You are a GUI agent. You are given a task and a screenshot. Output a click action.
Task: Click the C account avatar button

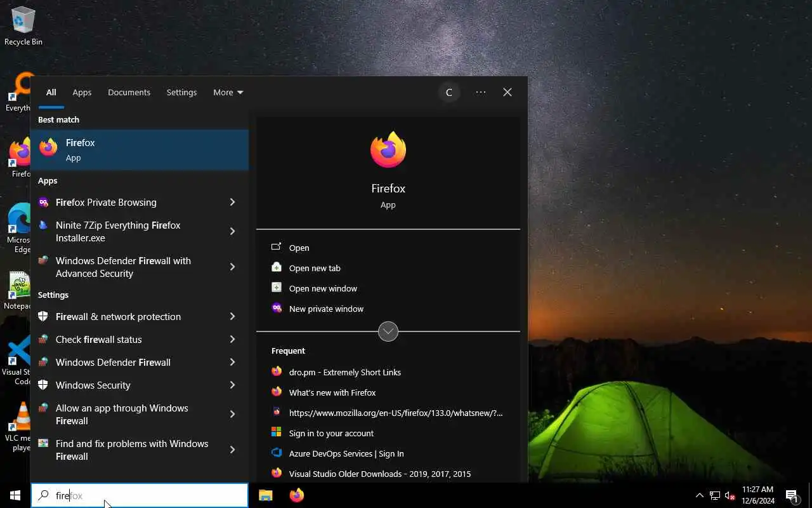tap(449, 92)
